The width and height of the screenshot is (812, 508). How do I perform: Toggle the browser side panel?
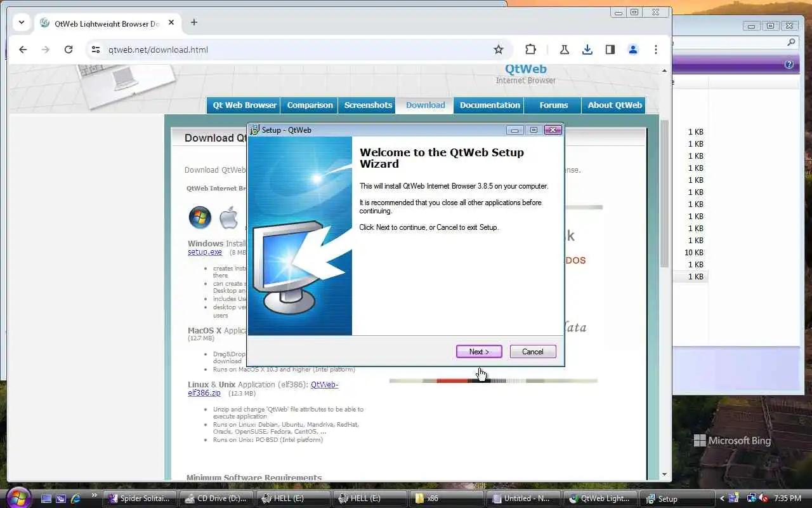coord(610,50)
